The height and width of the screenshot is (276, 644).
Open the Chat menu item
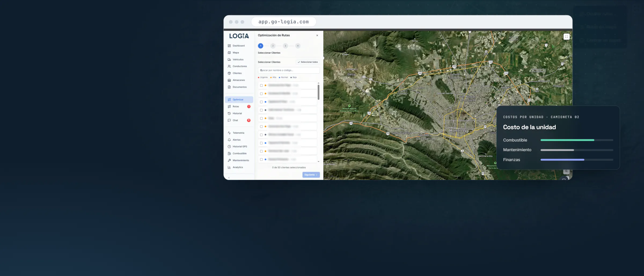[x=239, y=120]
